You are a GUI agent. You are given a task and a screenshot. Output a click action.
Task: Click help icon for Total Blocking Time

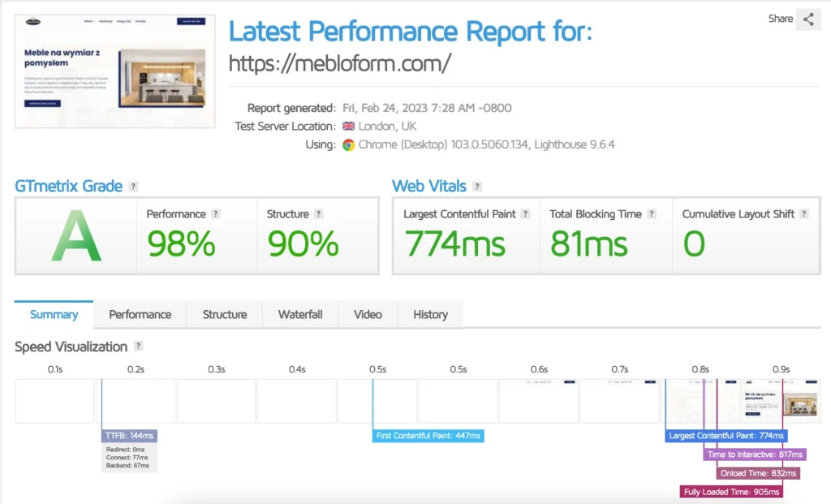tap(652, 214)
